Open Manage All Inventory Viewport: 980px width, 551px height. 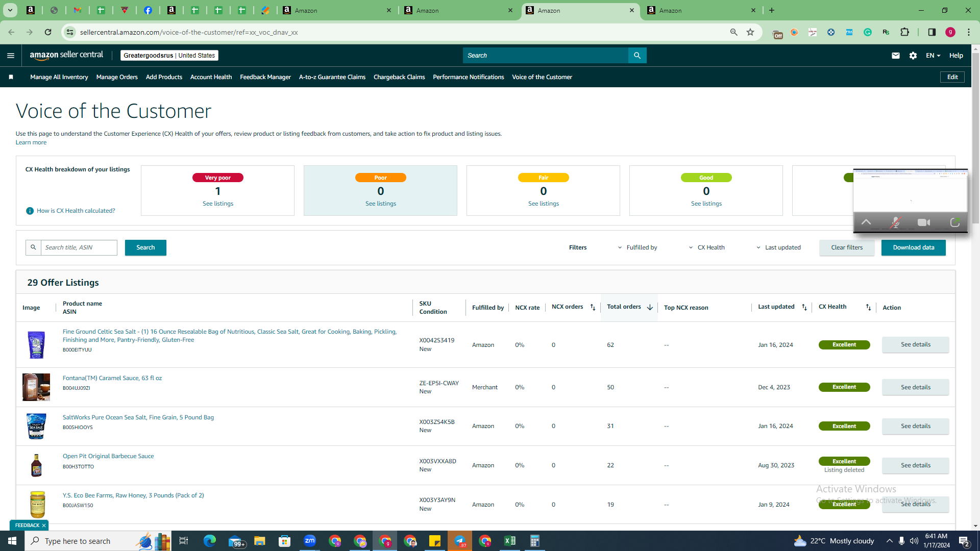(x=59, y=77)
